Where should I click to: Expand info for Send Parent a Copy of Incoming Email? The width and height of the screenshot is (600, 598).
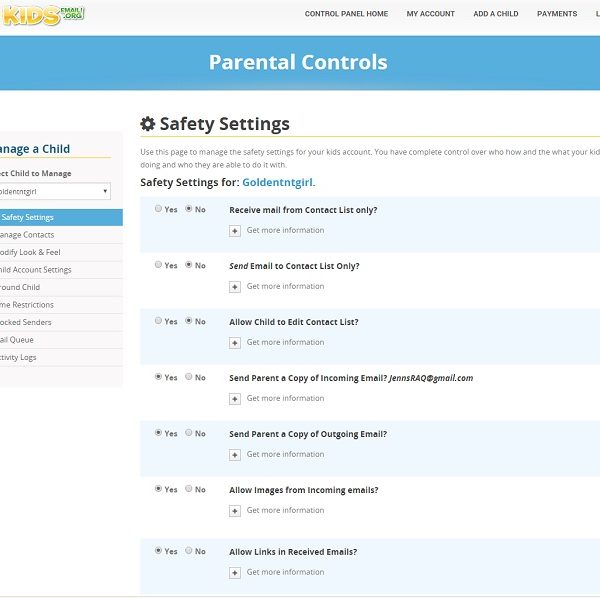[x=235, y=399]
